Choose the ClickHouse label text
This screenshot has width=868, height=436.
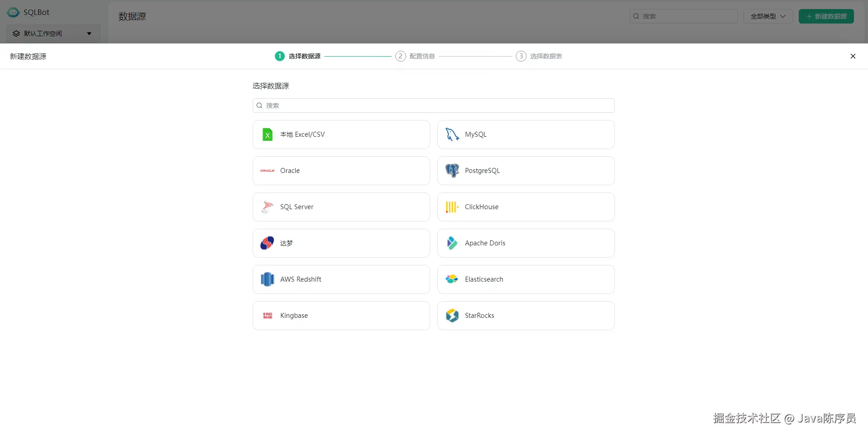coord(482,207)
